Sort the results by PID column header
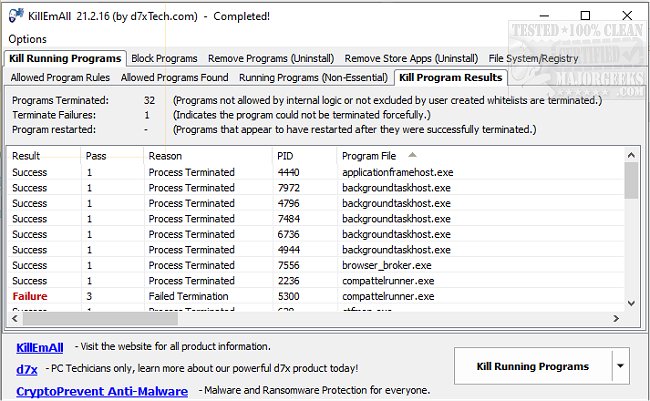 point(287,156)
